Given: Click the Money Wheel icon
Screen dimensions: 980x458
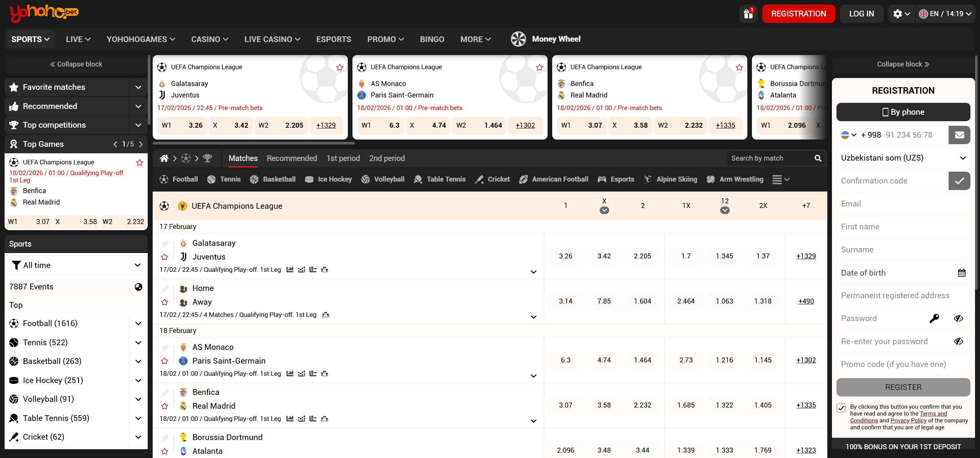Looking at the screenshot, I should (x=518, y=39).
